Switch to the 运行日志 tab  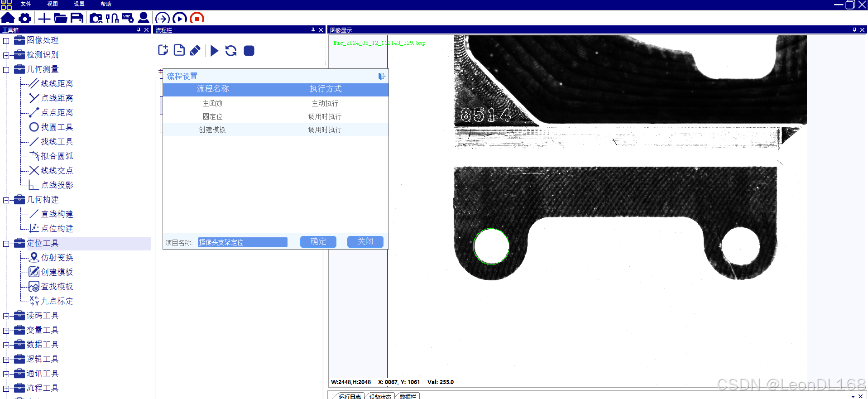point(349,396)
